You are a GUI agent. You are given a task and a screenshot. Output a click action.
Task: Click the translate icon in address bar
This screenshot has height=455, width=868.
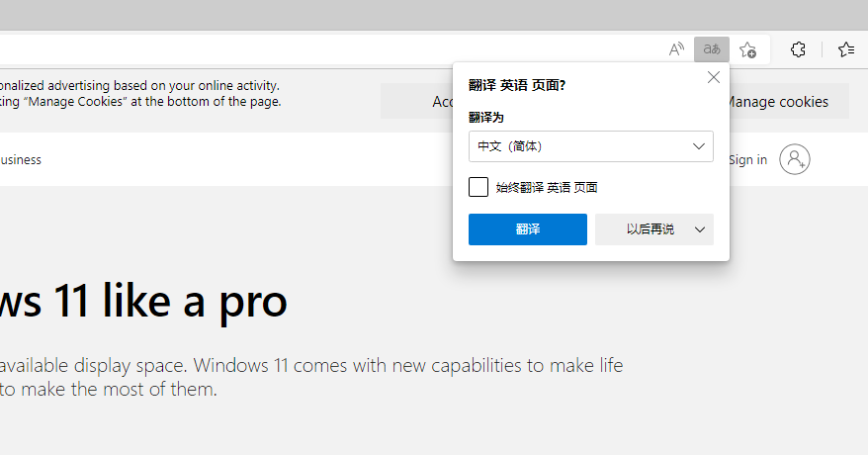click(712, 49)
